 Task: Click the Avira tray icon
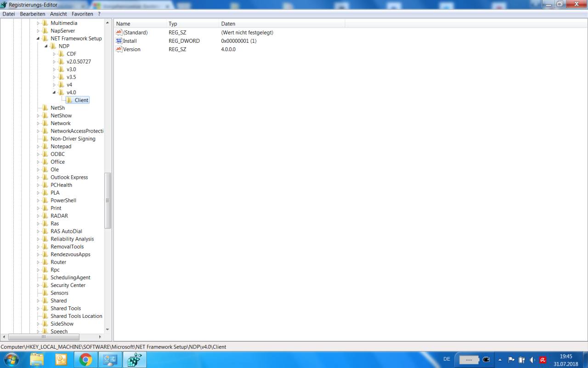click(543, 360)
